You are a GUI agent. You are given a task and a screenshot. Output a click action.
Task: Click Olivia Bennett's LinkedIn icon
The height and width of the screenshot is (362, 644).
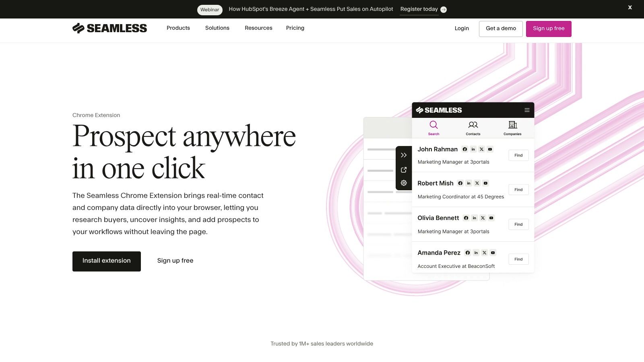[475, 218]
